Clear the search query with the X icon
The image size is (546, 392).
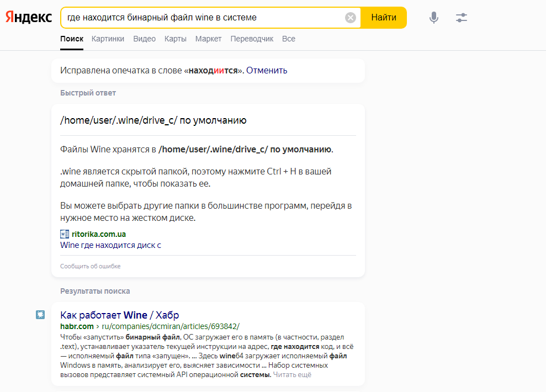pos(351,18)
